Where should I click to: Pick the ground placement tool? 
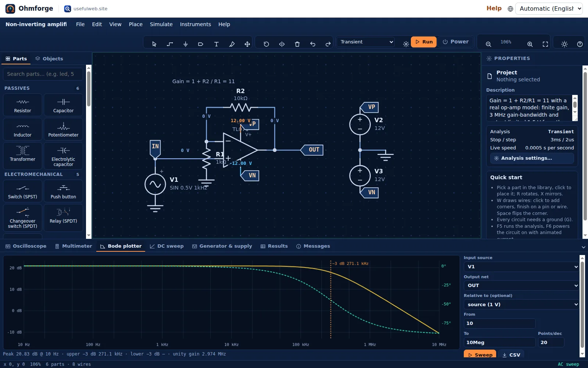click(x=185, y=44)
